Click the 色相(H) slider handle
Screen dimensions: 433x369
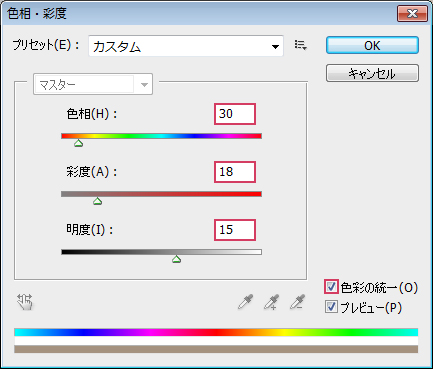(78, 143)
